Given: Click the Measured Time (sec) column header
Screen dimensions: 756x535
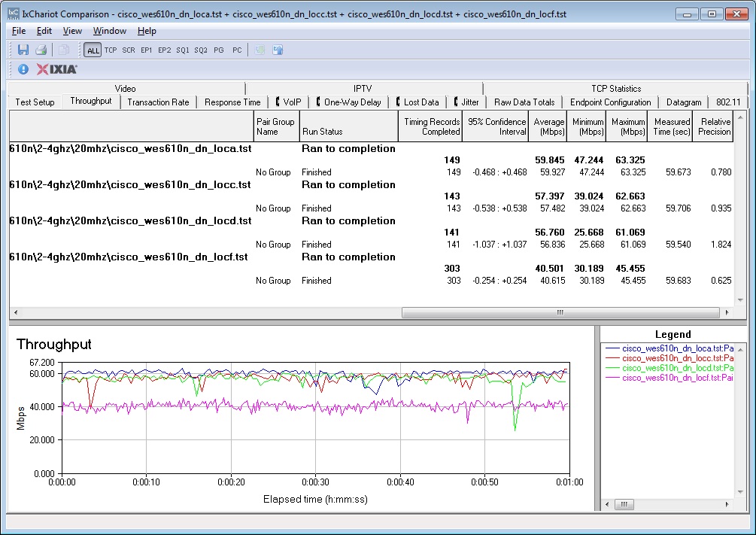Looking at the screenshot, I should pyautogui.click(x=671, y=126).
